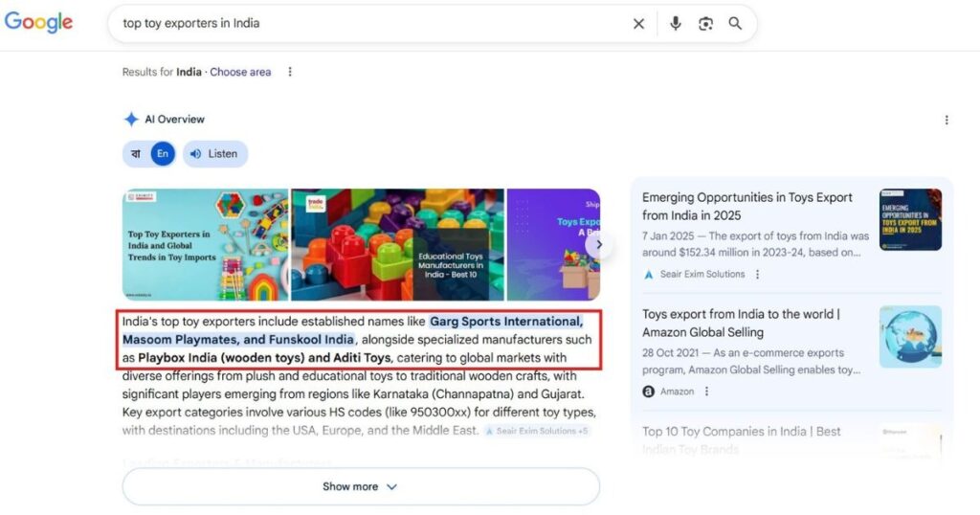The width and height of the screenshot is (980, 515).
Task: Select the En language toggle
Action: point(163,154)
